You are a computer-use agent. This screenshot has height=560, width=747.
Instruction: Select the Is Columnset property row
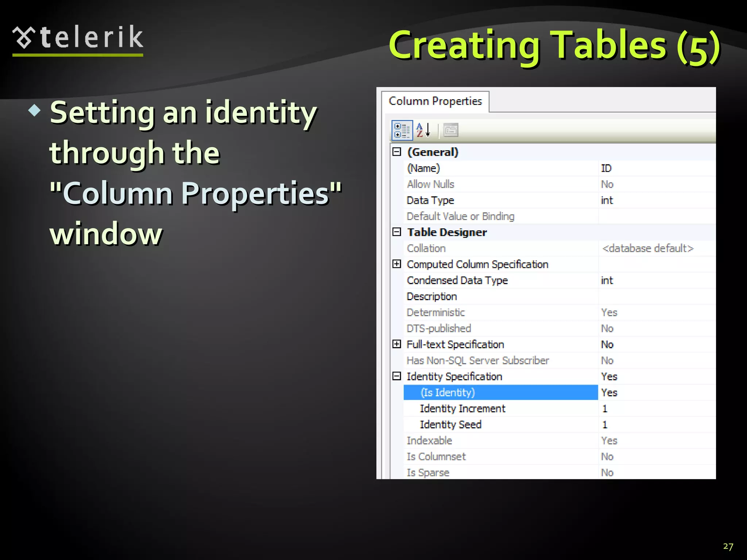click(560, 457)
